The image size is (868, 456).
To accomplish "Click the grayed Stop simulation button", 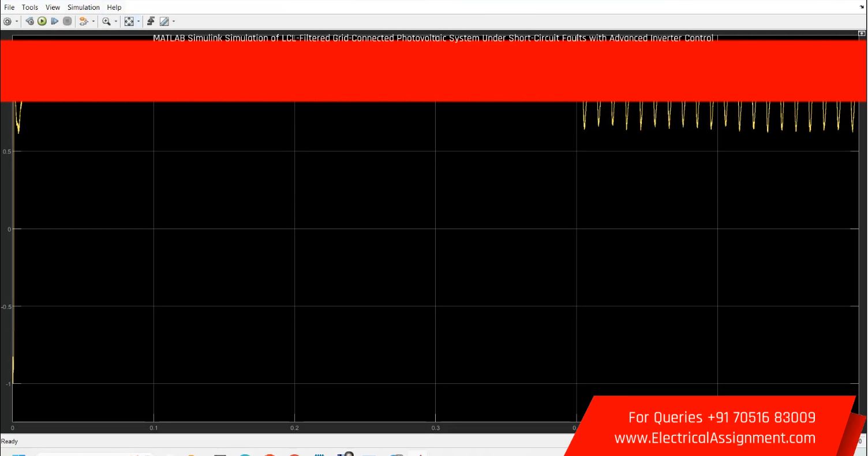I will 67,21.
